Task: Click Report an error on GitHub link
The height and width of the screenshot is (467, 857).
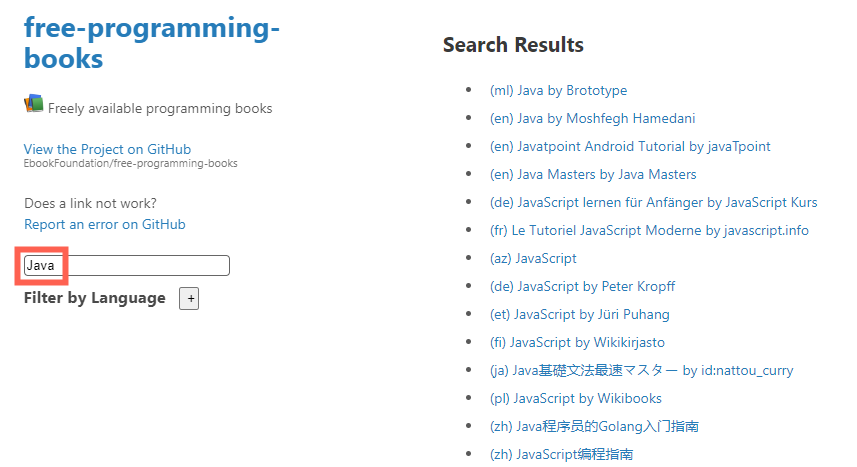Action: click(x=104, y=224)
